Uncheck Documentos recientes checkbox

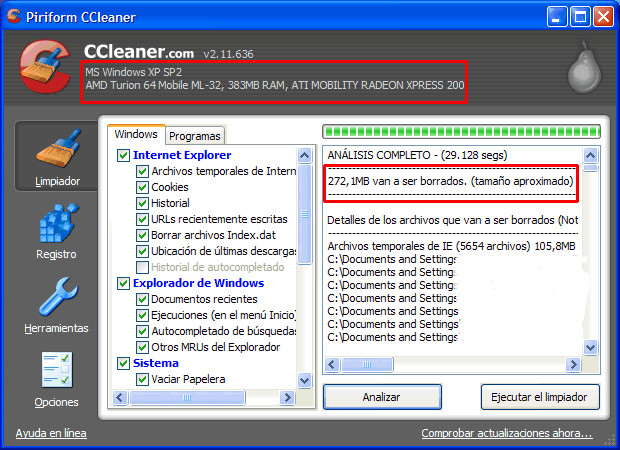tap(142, 299)
